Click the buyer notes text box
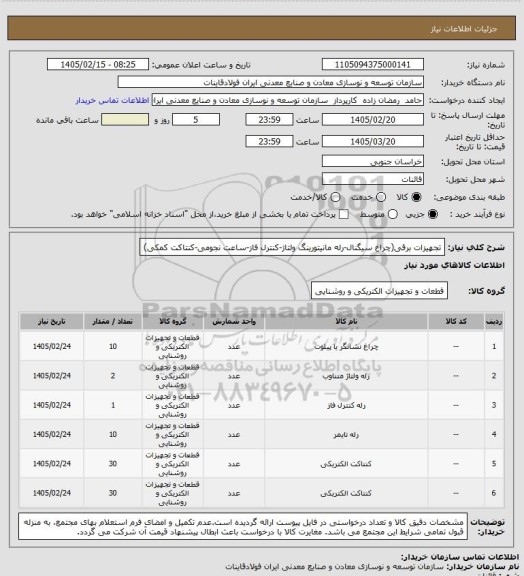Screen dimensions: 524x576 click(243, 526)
